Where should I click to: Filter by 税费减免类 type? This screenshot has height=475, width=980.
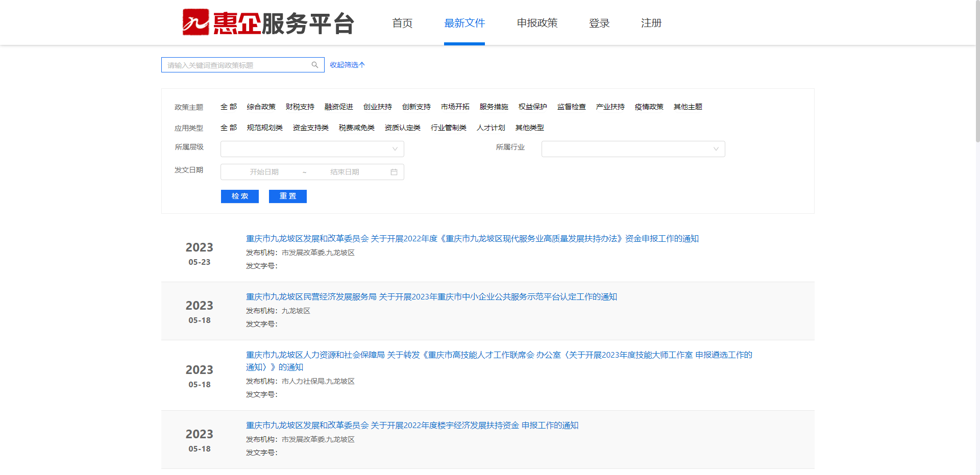(x=357, y=128)
